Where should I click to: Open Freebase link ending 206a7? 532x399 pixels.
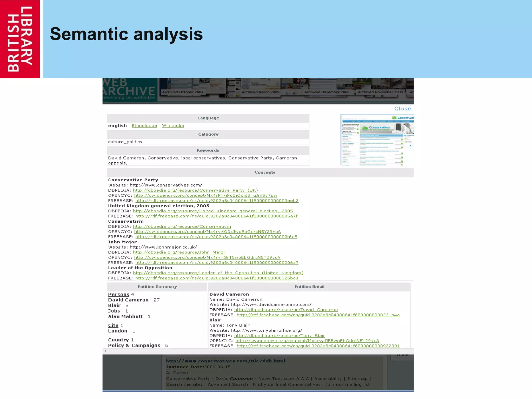[217, 263]
